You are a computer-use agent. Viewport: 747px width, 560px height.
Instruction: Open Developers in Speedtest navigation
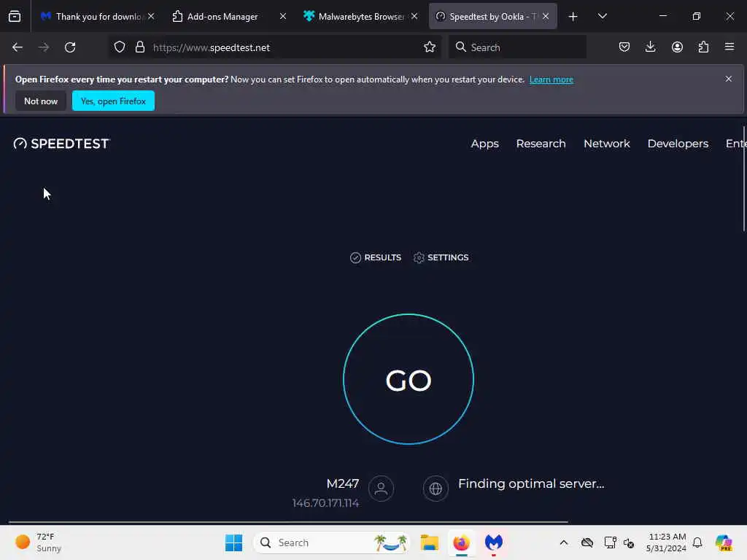tap(678, 144)
